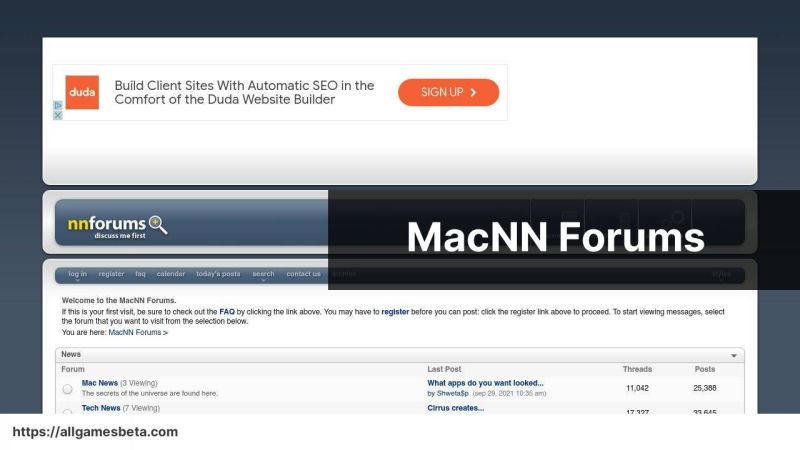Screen dimensions: 800x450
Task: Click the Last Post column header
Action: (x=444, y=369)
